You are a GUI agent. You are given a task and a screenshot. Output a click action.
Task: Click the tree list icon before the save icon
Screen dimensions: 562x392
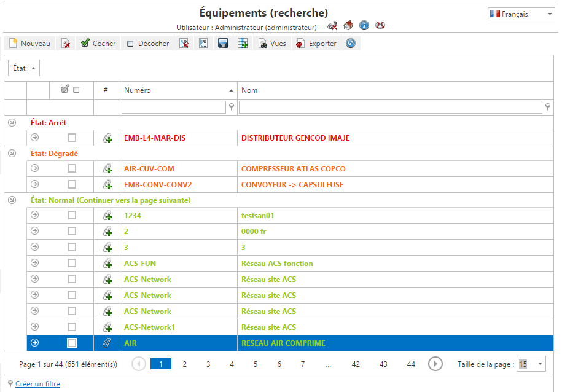point(203,44)
